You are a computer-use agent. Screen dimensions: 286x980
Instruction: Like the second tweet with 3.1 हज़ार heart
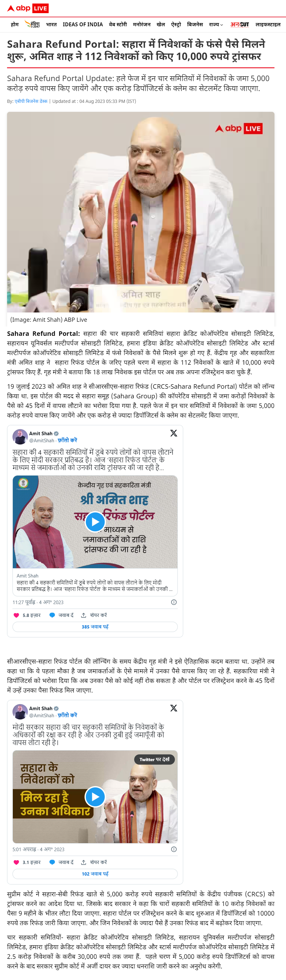(x=27, y=862)
